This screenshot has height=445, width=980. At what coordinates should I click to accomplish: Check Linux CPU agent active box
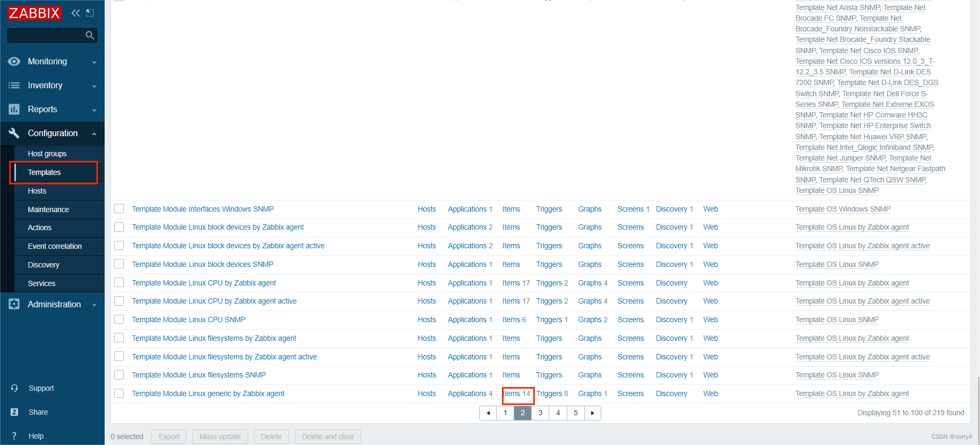click(119, 301)
